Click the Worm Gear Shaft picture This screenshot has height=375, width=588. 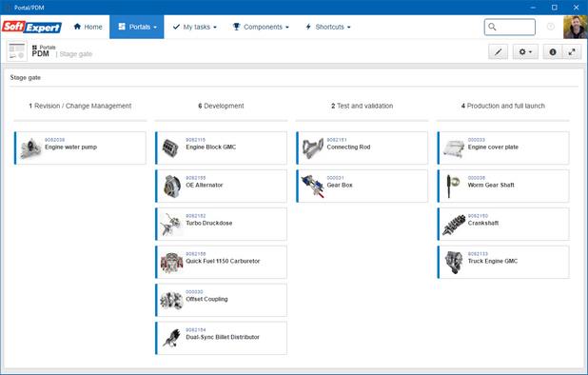(453, 186)
